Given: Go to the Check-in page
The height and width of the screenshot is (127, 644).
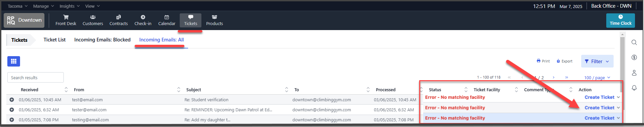Looking at the screenshot, I should [x=143, y=20].
